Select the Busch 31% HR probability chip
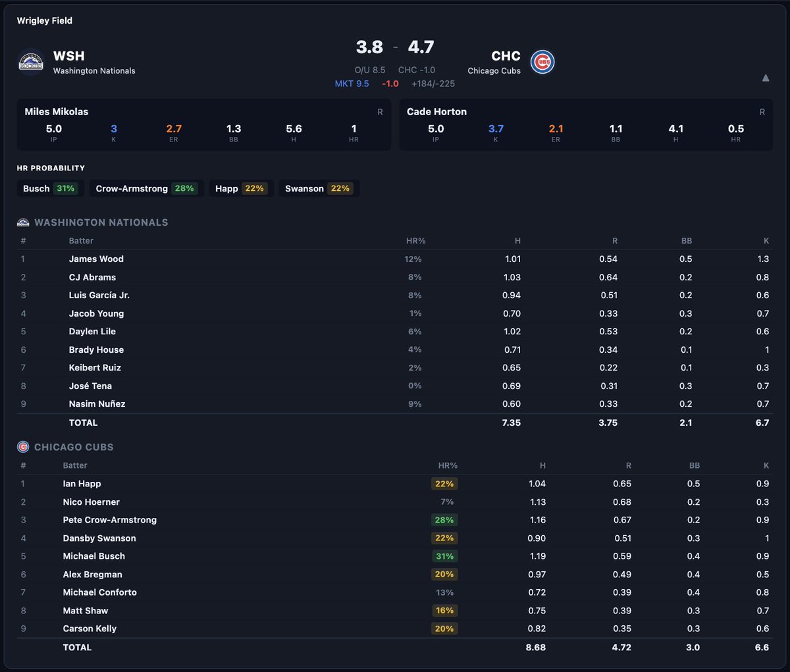The height and width of the screenshot is (672, 790). (50, 188)
